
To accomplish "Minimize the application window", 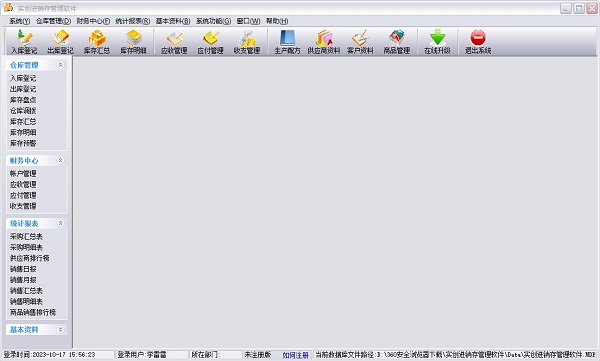I will coord(566,8).
